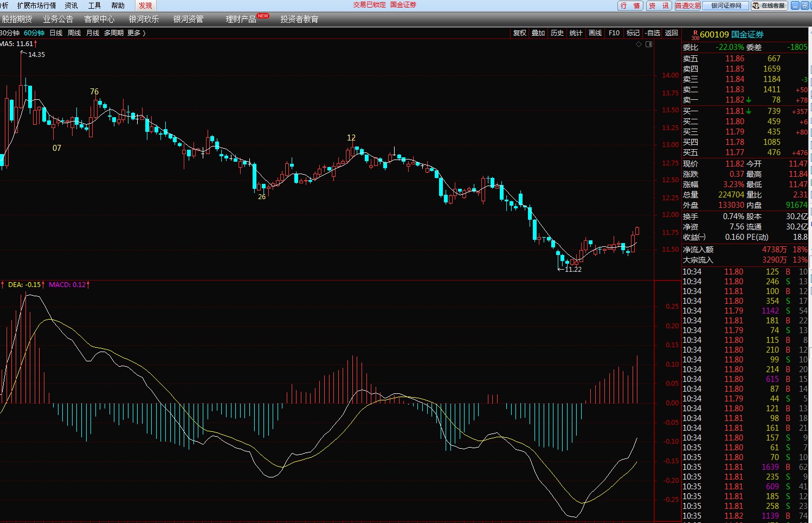Screen dimensions: 812x523
Task: Click the 标记 mark button
Action: click(x=633, y=33)
